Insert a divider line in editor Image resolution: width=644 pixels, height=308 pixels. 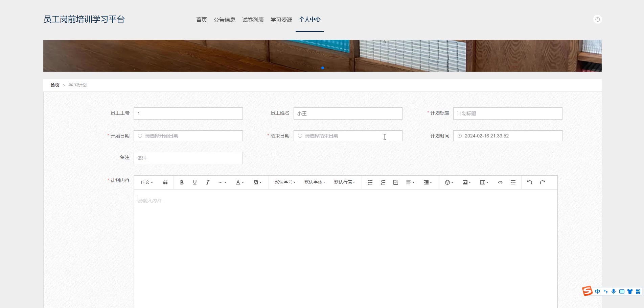pos(513,182)
